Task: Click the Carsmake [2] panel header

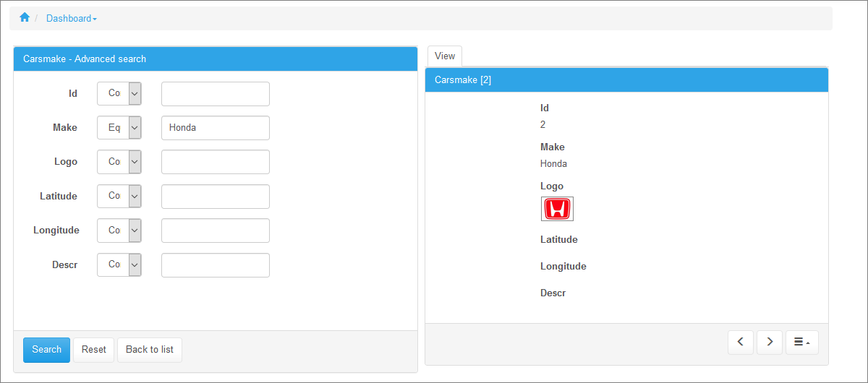Action: point(626,79)
